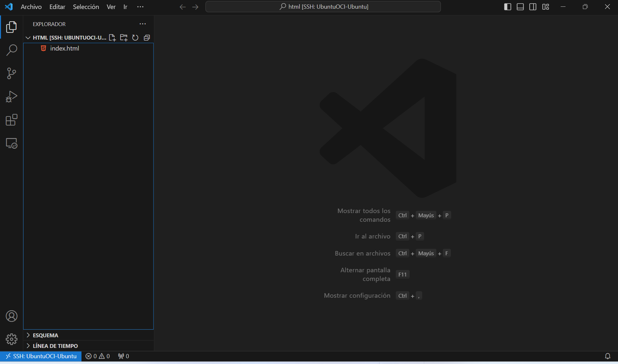Open the overflow menu next to Ir

(x=140, y=7)
